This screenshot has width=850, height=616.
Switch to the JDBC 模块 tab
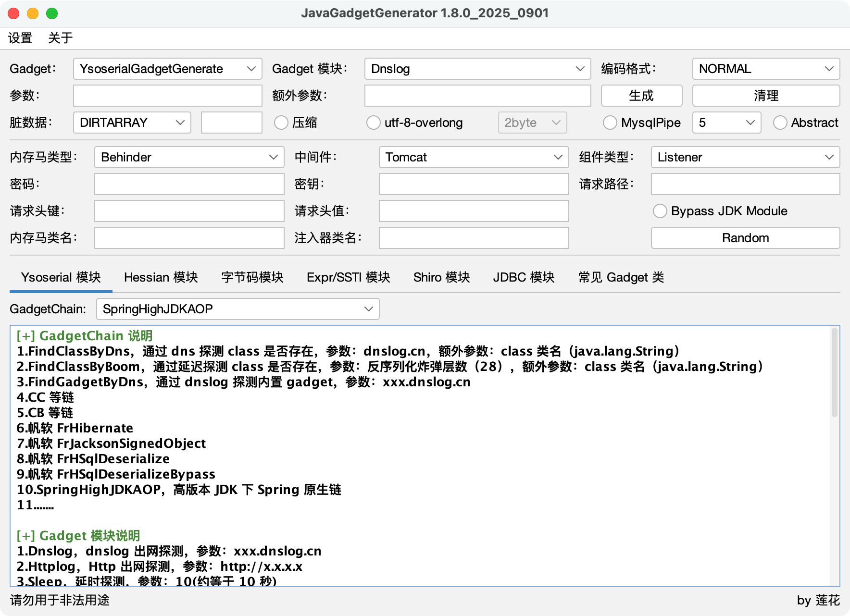pyautogui.click(x=524, y=277)
